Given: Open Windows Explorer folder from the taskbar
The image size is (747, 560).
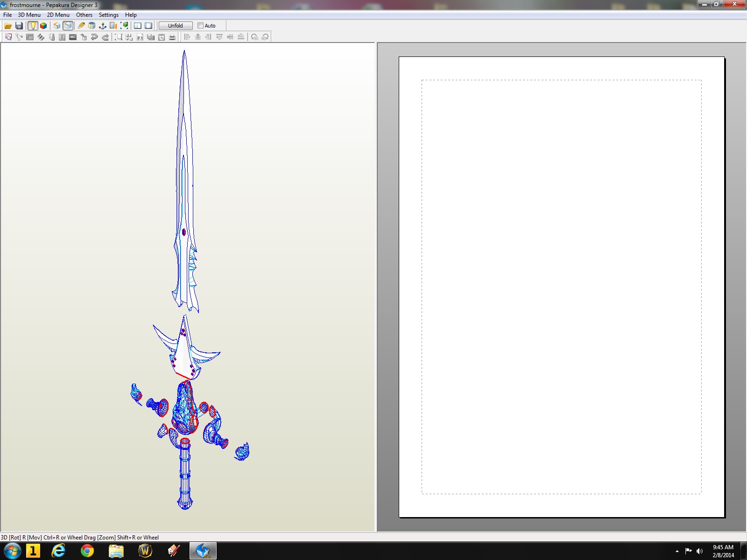Looking at the screenshot, I should click(116, 551).
